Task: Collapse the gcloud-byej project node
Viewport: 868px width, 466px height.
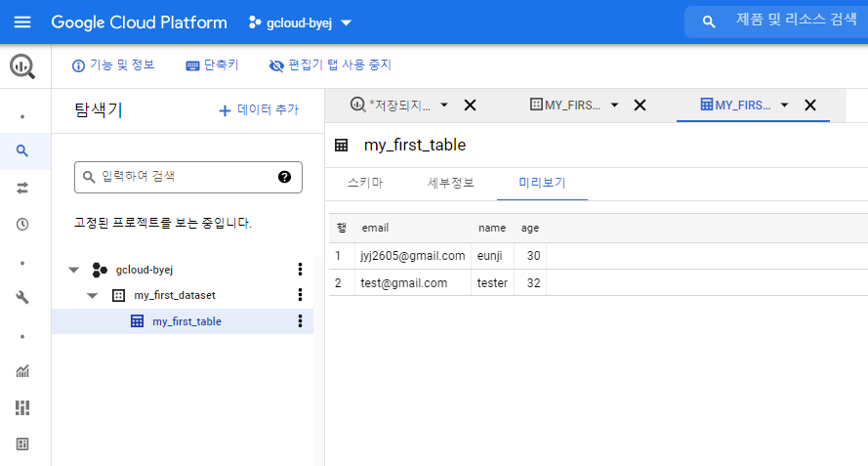Action: [x=73, y=270]
